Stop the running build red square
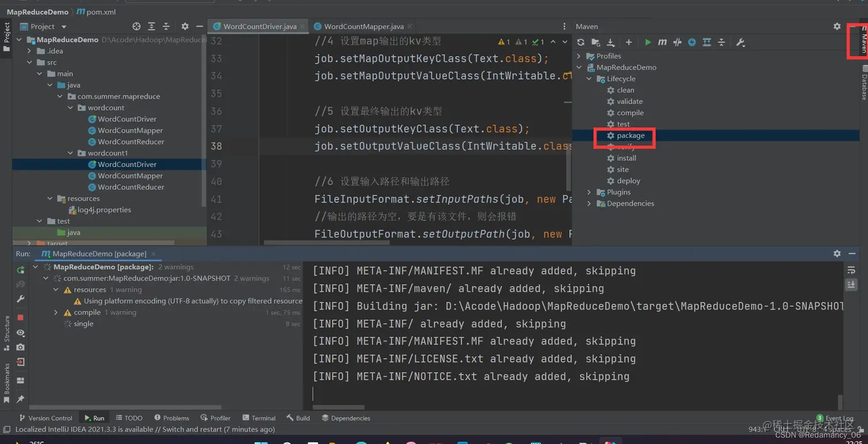This screenshot has height=444, width=868. point(21,317)
